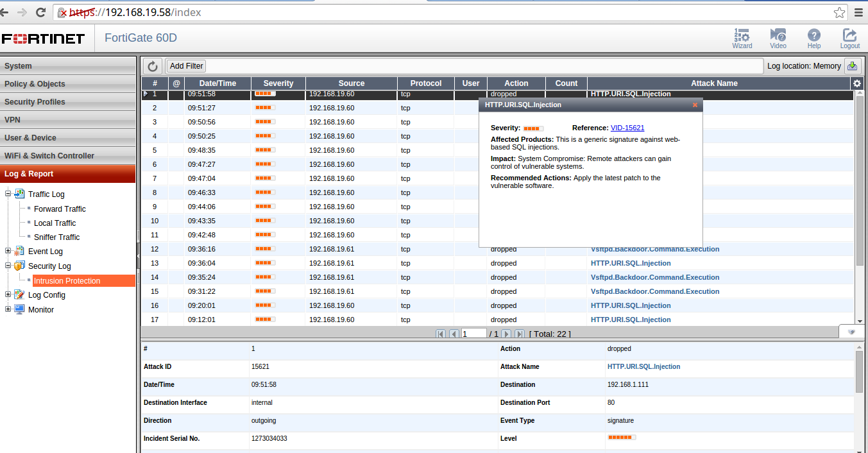Expand the Log Config tree node
Screen dimensions: 868x453
[8, 295]
